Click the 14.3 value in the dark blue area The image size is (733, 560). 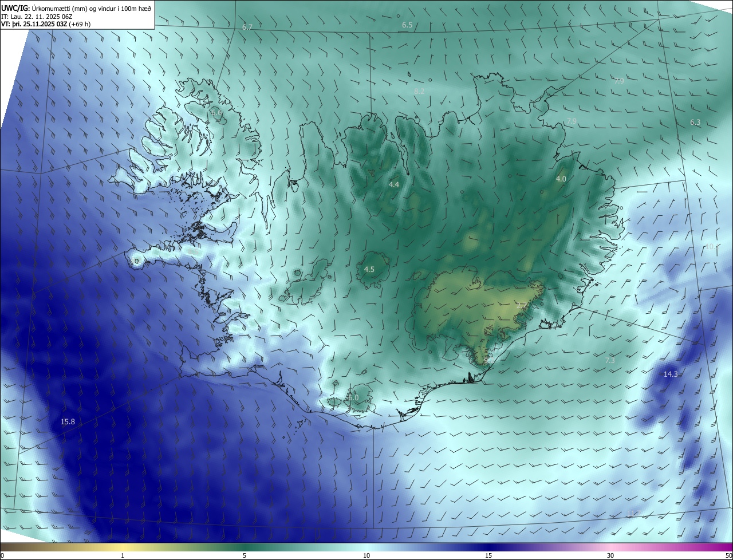click(x=671, y=374)
